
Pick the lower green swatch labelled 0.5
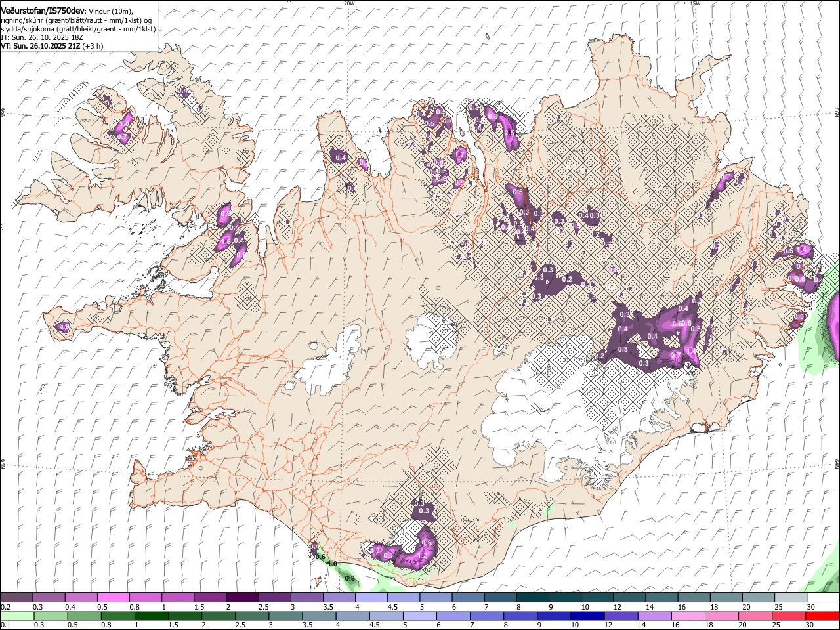pos(85,616)
